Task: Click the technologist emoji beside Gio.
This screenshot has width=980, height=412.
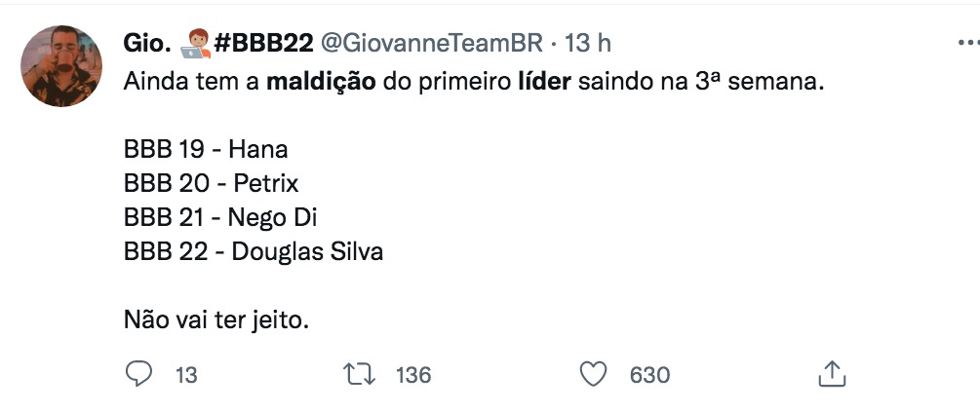Action: pos(195,44)
